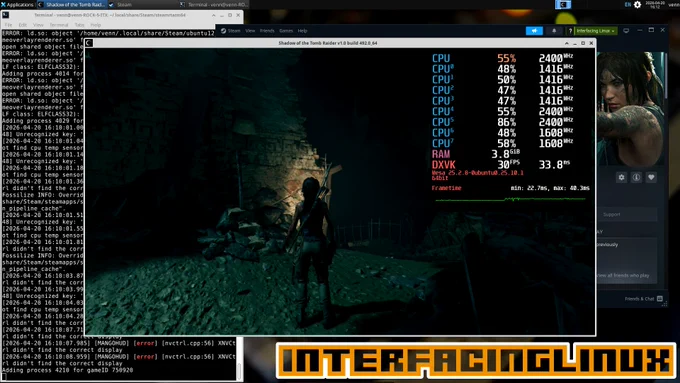Open the View menu in Terminal

click(x=38, y=25)
